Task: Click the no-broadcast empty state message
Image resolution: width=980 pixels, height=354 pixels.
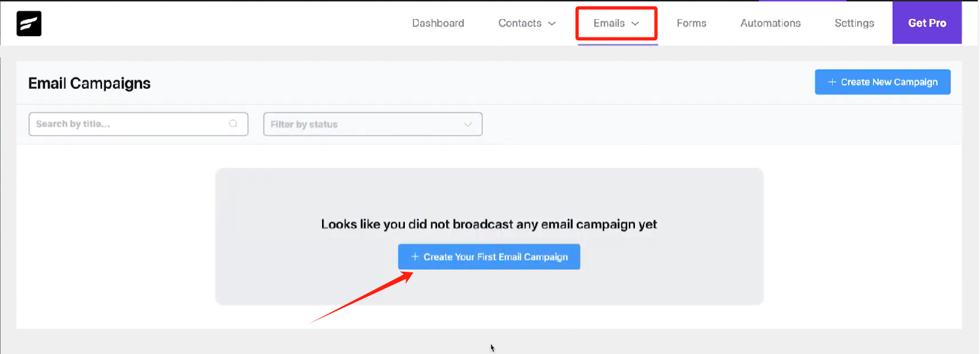Action: (489, 224)
